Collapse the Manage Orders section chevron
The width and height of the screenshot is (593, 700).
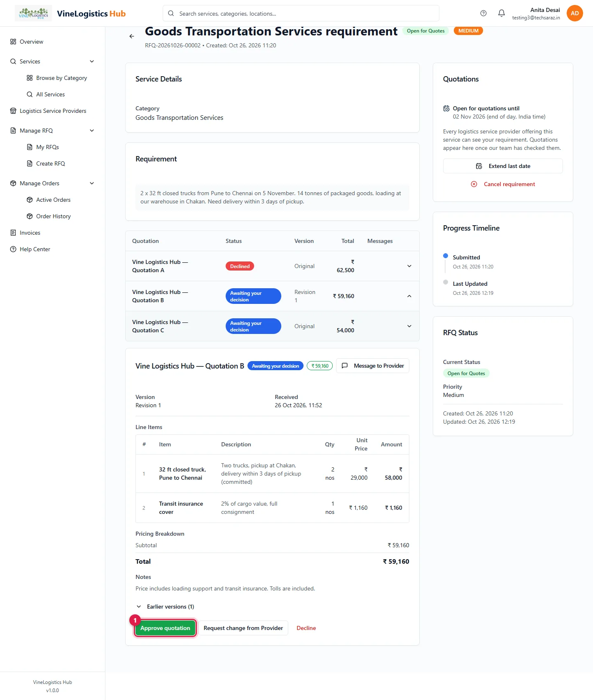[92, 183]
